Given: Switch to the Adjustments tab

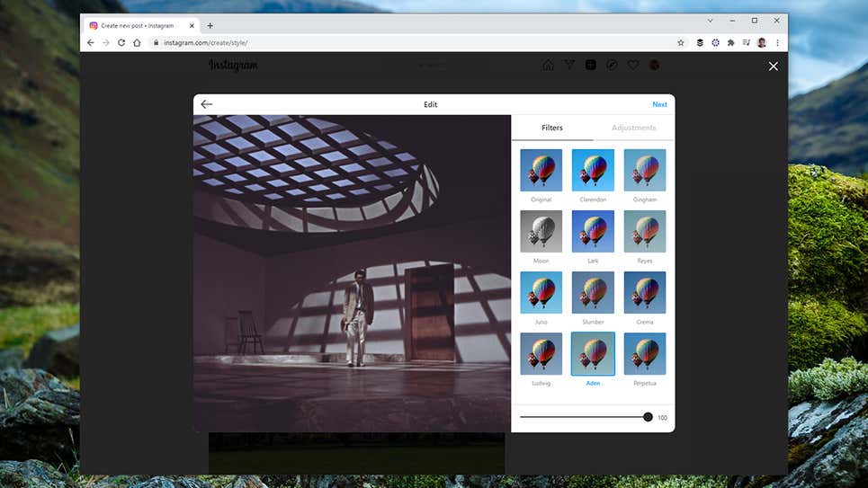Looking at the screenshot, I should click(633, 128).
